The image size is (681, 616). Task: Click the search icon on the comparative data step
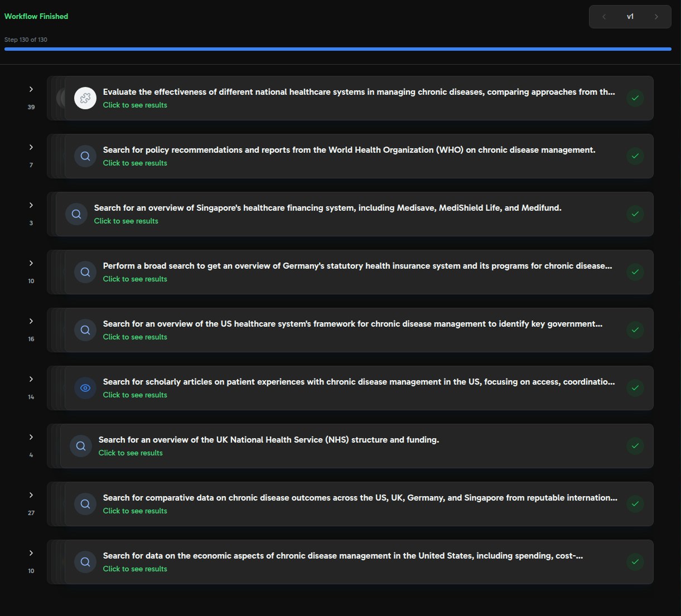[85, 504]
